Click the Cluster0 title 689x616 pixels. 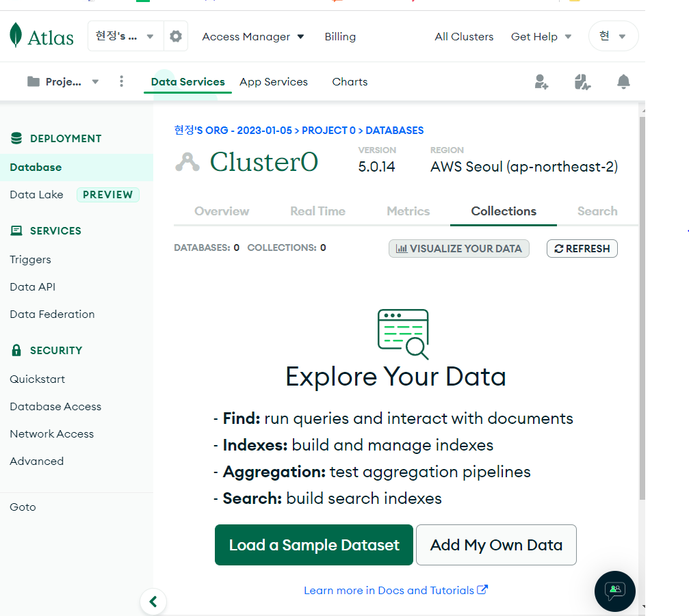click(264, 162)
